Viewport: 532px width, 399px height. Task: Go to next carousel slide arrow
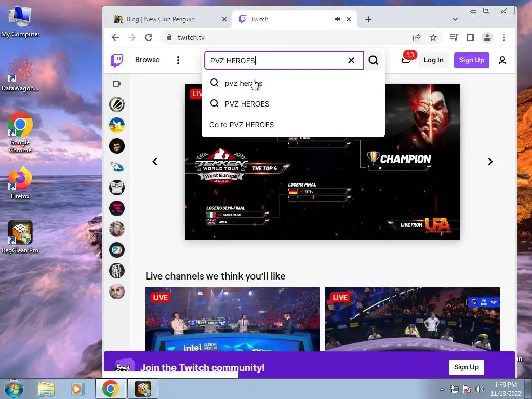tap(490, 162)
